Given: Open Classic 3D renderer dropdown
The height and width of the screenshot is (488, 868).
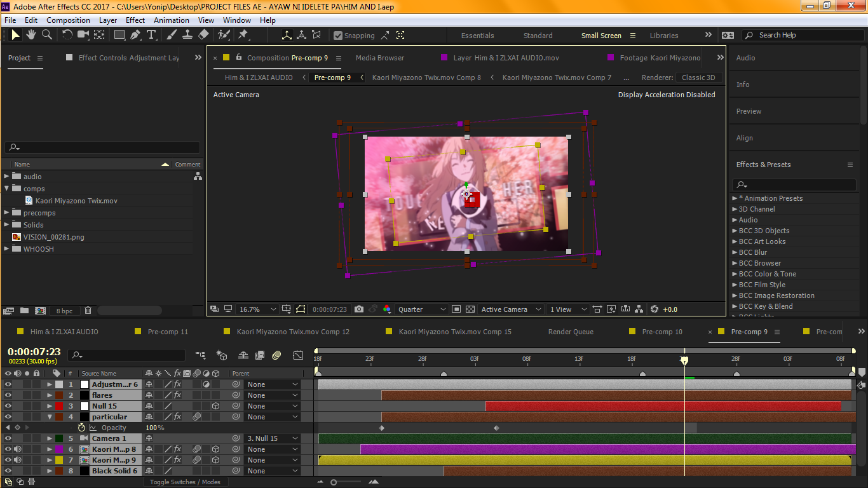Looking at the screenshot, I should pyautogui.click(x=699, y=78).
